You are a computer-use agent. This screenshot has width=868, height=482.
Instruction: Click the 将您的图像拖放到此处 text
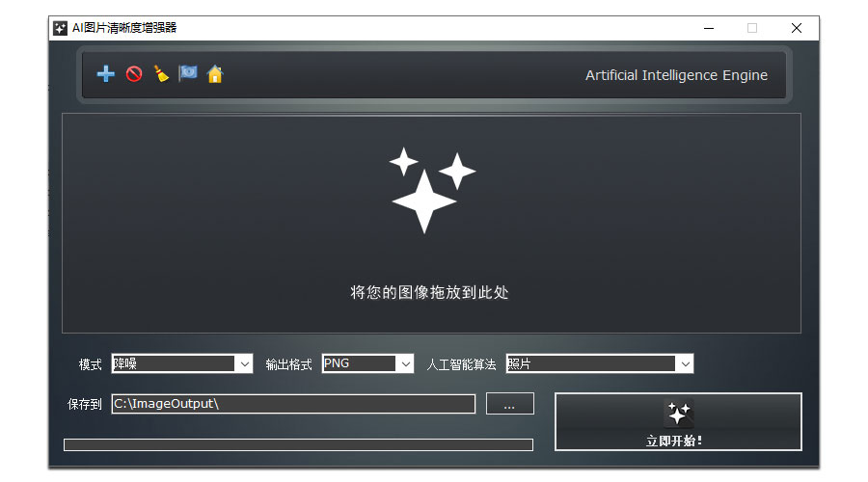tap(429, 292)
